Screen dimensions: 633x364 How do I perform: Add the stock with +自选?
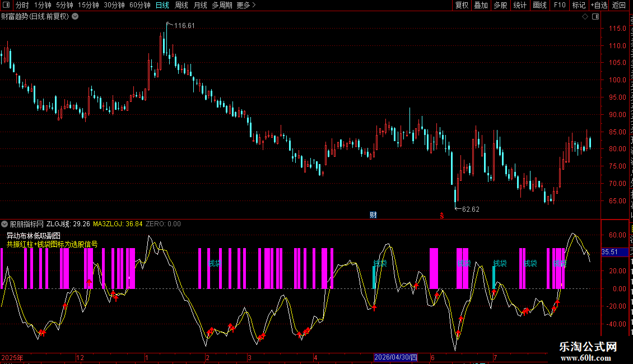pyautogui.click(x=599, y=5)
